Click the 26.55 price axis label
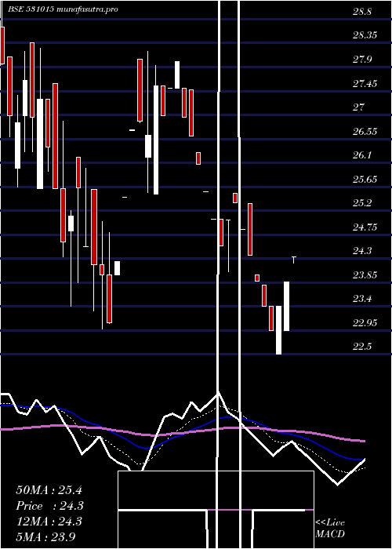This screenshot has width=392, height=549. (x=365, y=131)
